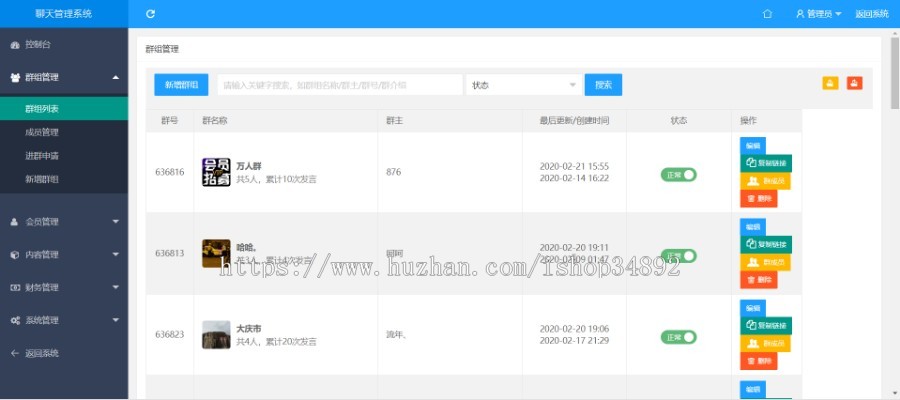Toggle the 正常 status switch for 哈哈。
900x400 pixels.
(678, 256)
